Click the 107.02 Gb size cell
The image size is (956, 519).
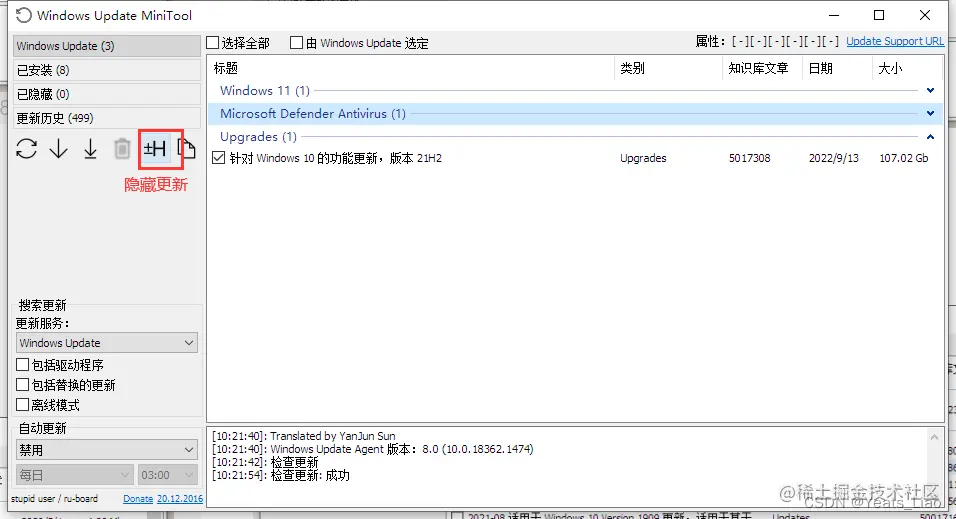click(904, 158)
